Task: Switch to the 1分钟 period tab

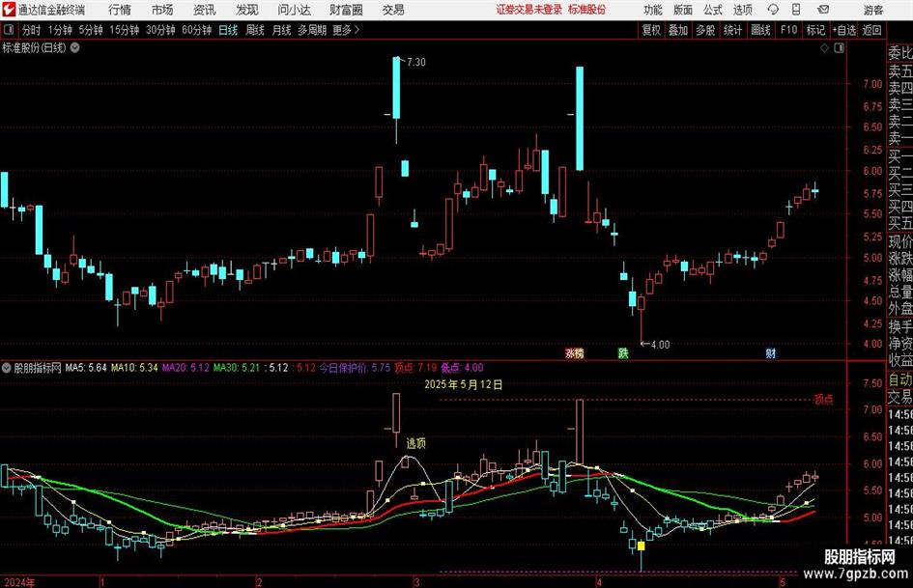Action: (59, 30)
